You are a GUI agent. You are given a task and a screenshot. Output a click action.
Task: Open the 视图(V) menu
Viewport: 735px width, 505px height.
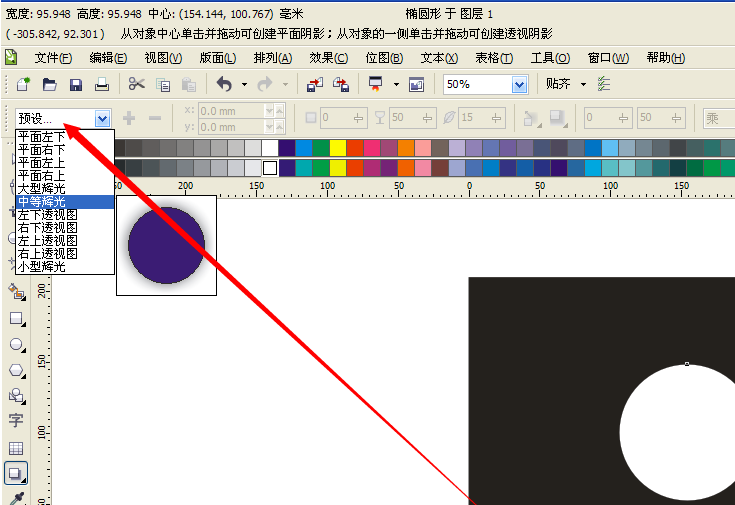point(163,58)
